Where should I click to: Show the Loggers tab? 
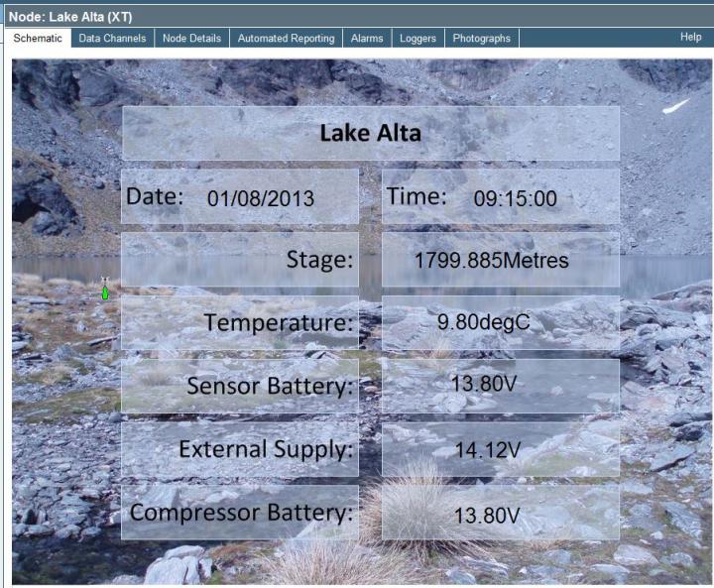[x=417, y=38]
